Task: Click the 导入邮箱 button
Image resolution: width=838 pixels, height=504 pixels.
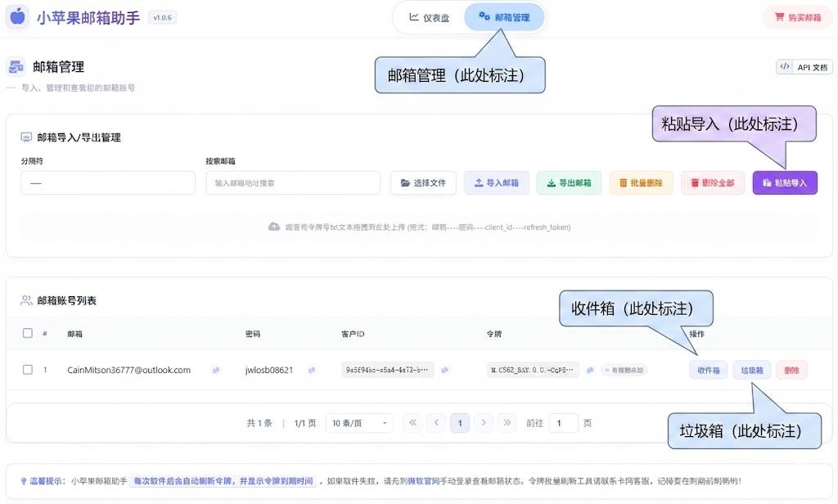Action: tap(497, 182)
